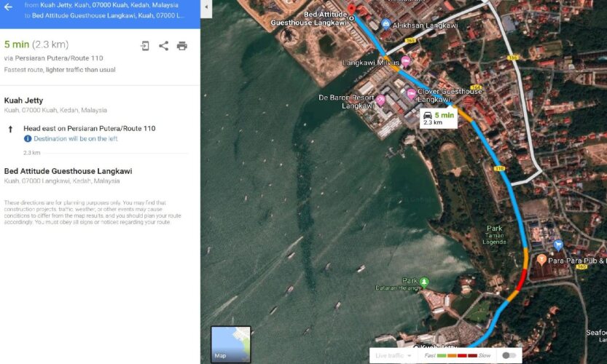Open the Para-Para Pub restaurant marker
The width and height of the screenshot is (607, 364).
[x=541, y=259]
